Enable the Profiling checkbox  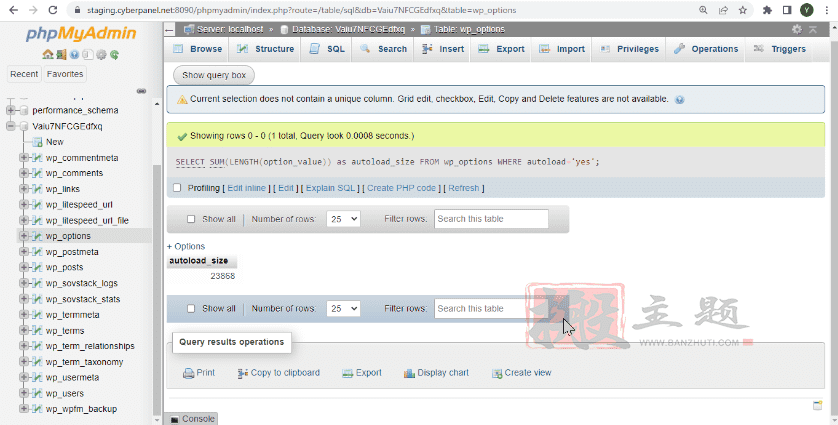click(177, 188)
